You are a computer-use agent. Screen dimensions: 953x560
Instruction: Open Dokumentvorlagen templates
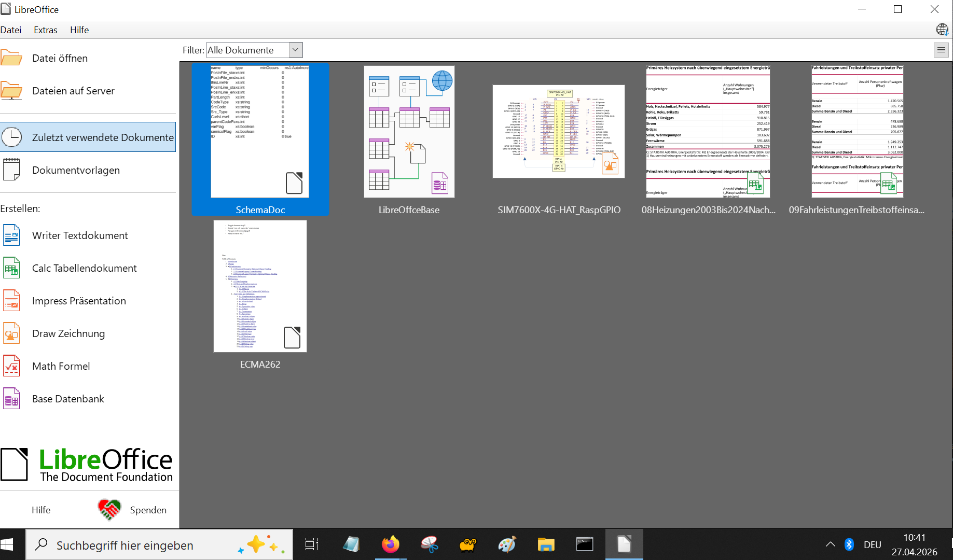(76, 170)
